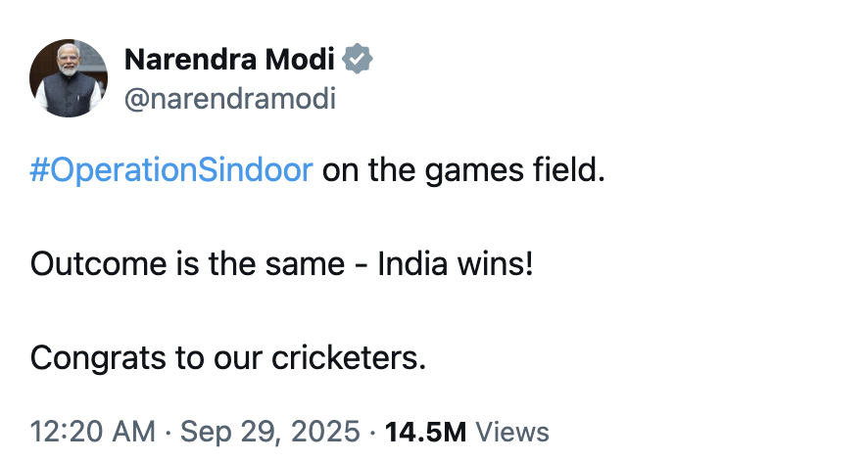This screenshot has width=868, height=462.
Task: Click the 14.5M view count
Action: pyautogui.click(x=426, y=431)
